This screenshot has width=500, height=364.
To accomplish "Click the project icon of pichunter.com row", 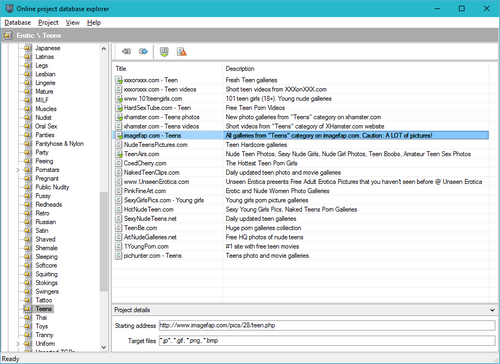I will coord(119,256).
